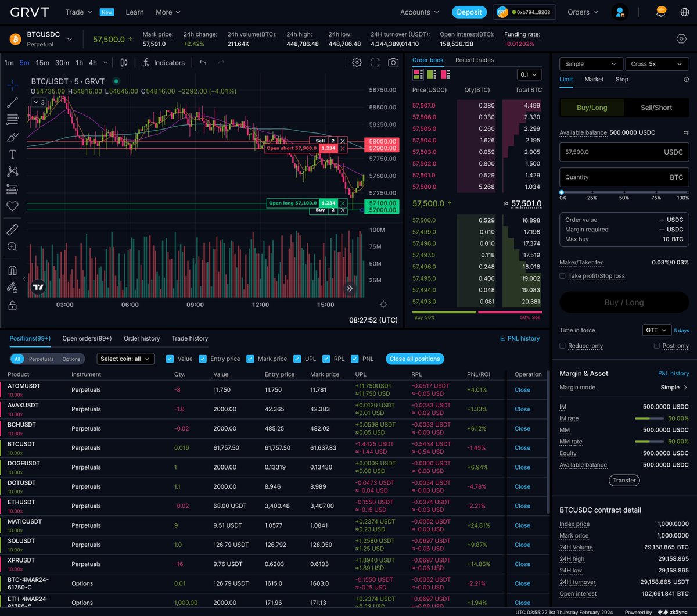697x616 pixels.
Task: Open notifications bell icon
Action: [660, 12]
